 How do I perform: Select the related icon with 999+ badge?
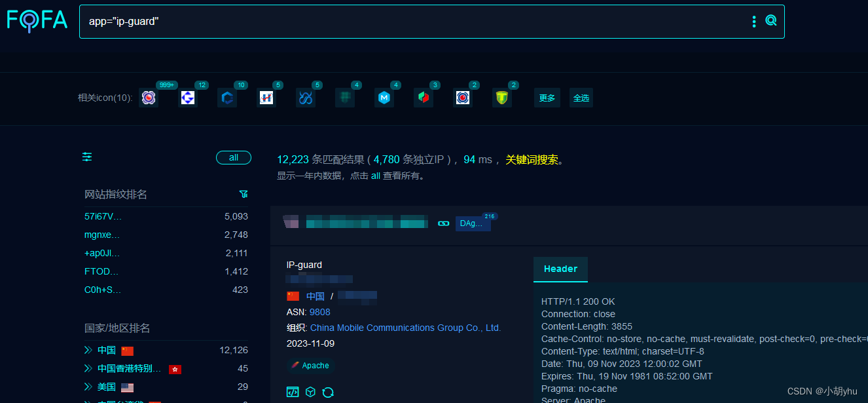149,98
